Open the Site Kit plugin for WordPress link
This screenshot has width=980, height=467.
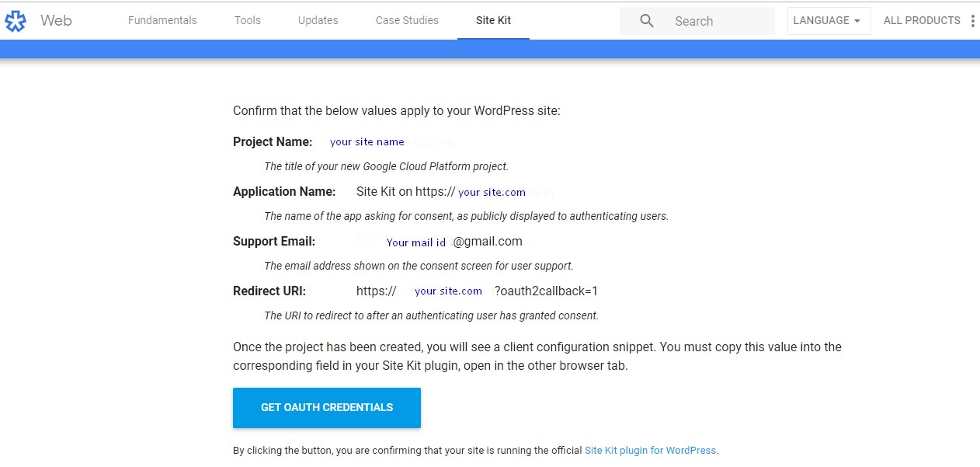click(x=649, y=450)
